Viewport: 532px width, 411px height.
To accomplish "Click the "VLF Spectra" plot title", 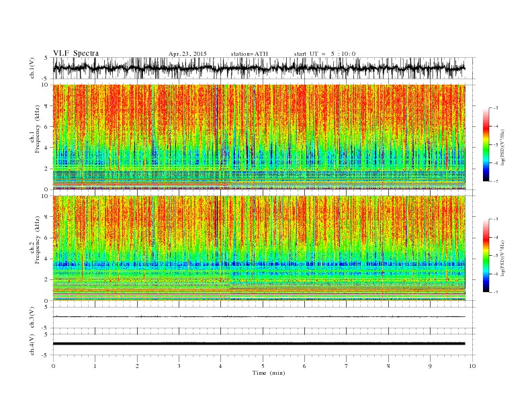I will point(76,53).
